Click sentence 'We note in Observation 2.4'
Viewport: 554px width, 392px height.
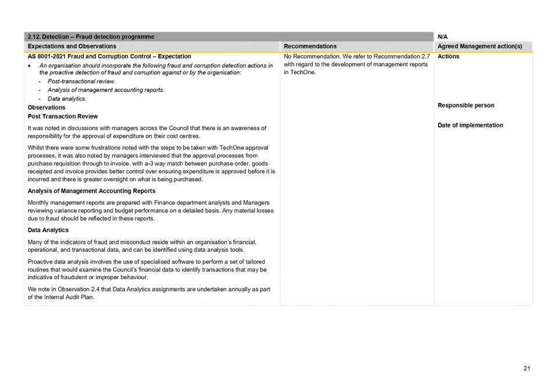pos(149,293)
